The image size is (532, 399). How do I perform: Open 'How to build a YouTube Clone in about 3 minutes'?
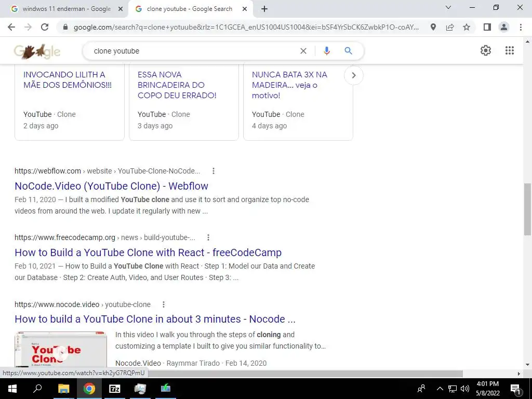pos(155,319)
